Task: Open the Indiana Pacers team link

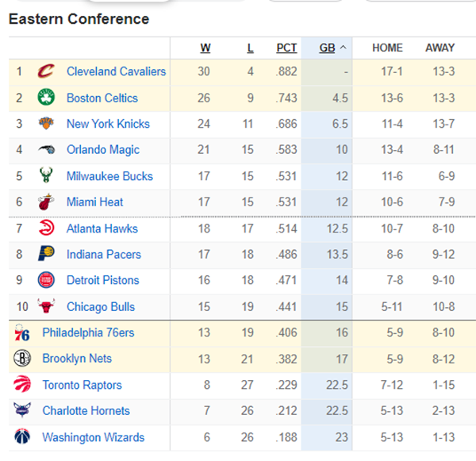Action: [104, 255]
